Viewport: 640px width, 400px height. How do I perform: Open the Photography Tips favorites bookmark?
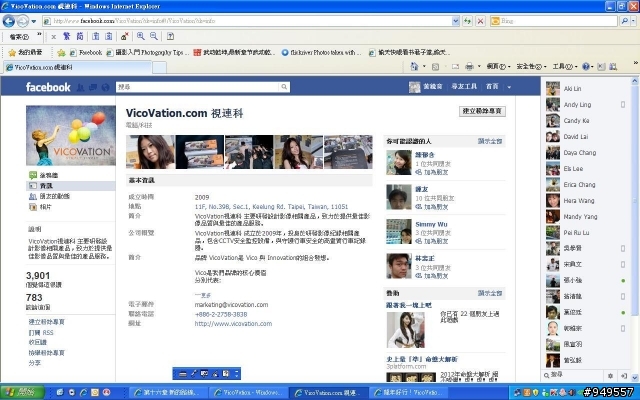pos(148,52)
